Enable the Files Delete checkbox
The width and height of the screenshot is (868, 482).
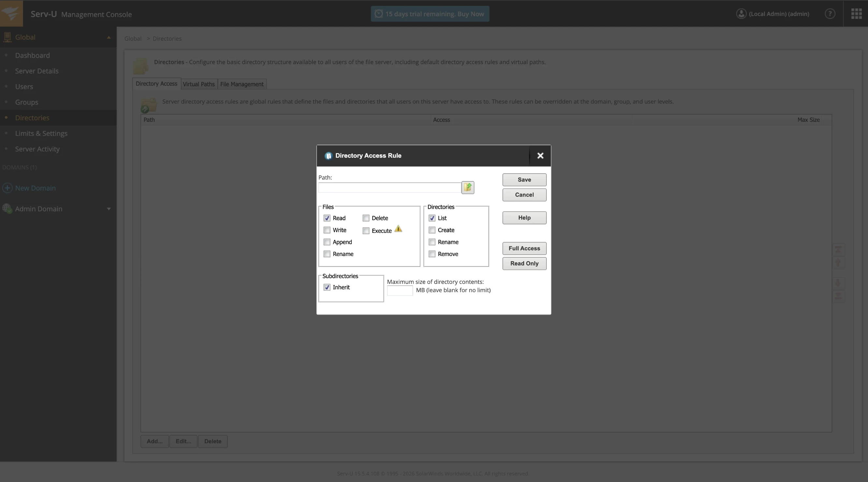(x=366, y=218)
